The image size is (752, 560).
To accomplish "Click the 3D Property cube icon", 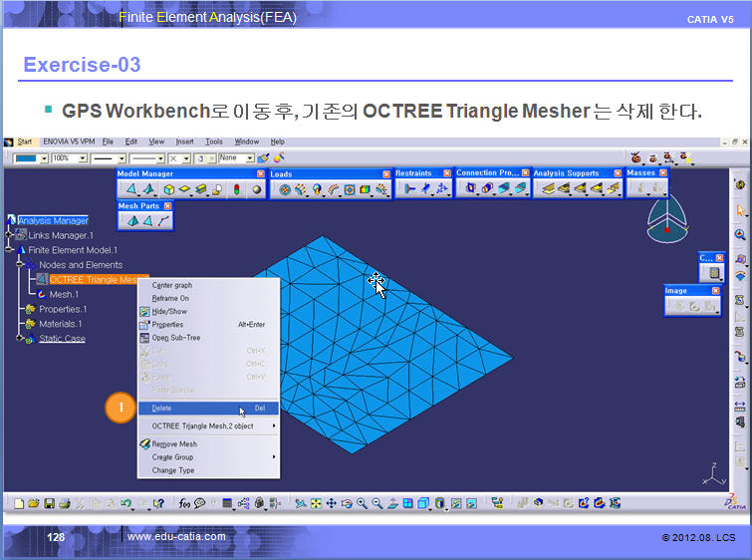I will pyautogui.click(x=168, y=189).
